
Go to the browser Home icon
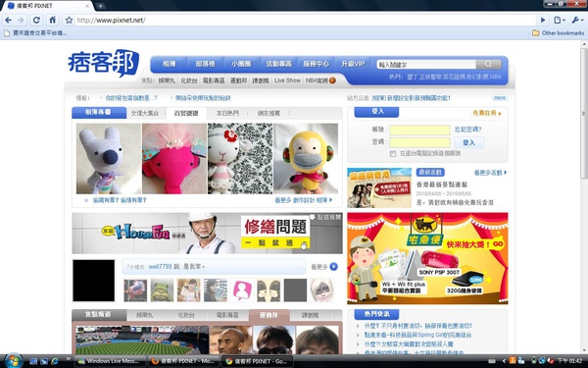[53, 20]
